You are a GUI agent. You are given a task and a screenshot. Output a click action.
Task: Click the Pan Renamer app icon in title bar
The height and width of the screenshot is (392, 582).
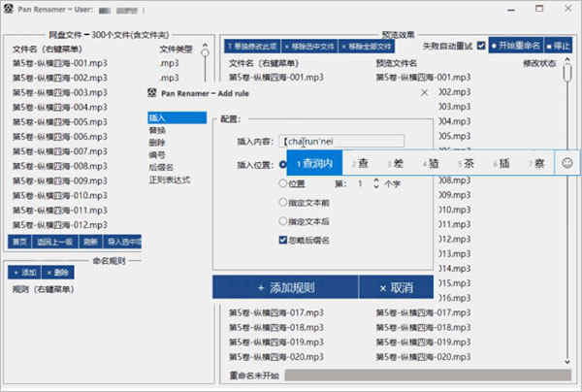coord(8,8)
